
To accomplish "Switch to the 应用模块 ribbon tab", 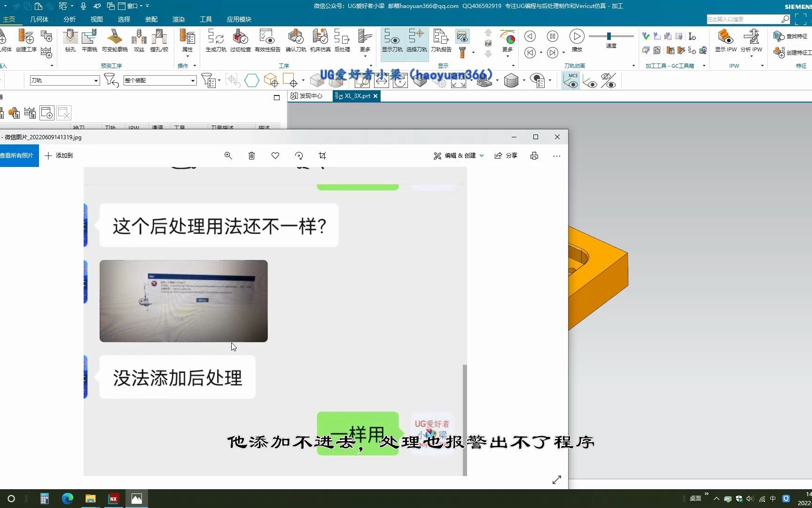I will tap(239, 19).
